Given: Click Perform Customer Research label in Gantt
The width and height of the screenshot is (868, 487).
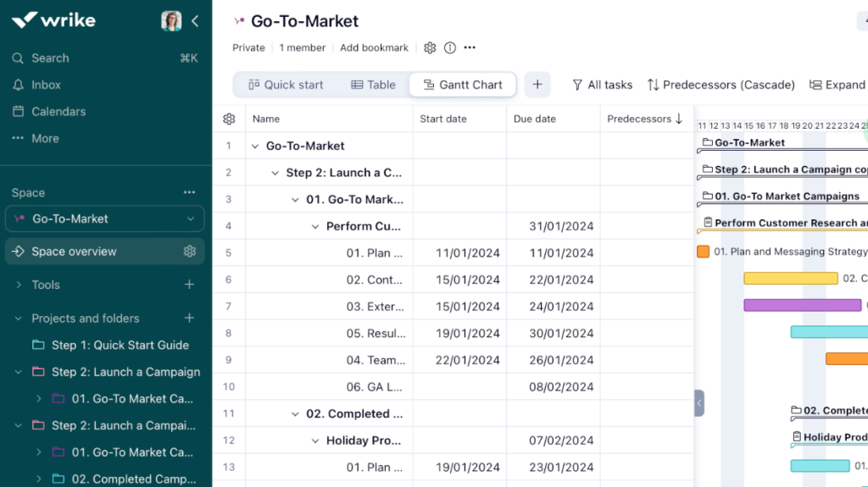Looking at the screenshot, I should [791, 223].
